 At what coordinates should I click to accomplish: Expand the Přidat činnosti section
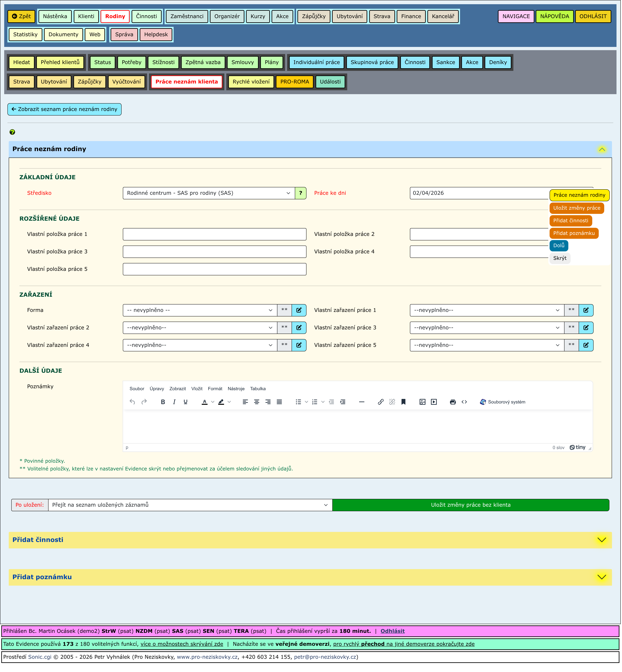[x=601, y=540]
